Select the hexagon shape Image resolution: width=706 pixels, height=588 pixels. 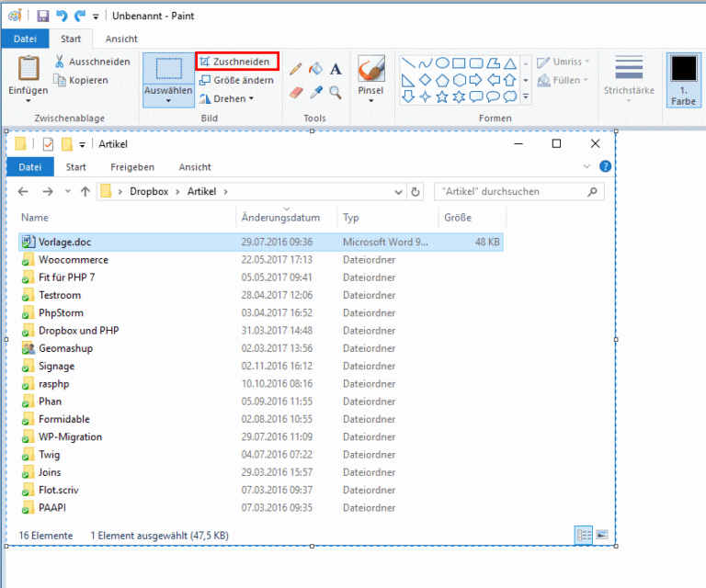pos(460,80)
